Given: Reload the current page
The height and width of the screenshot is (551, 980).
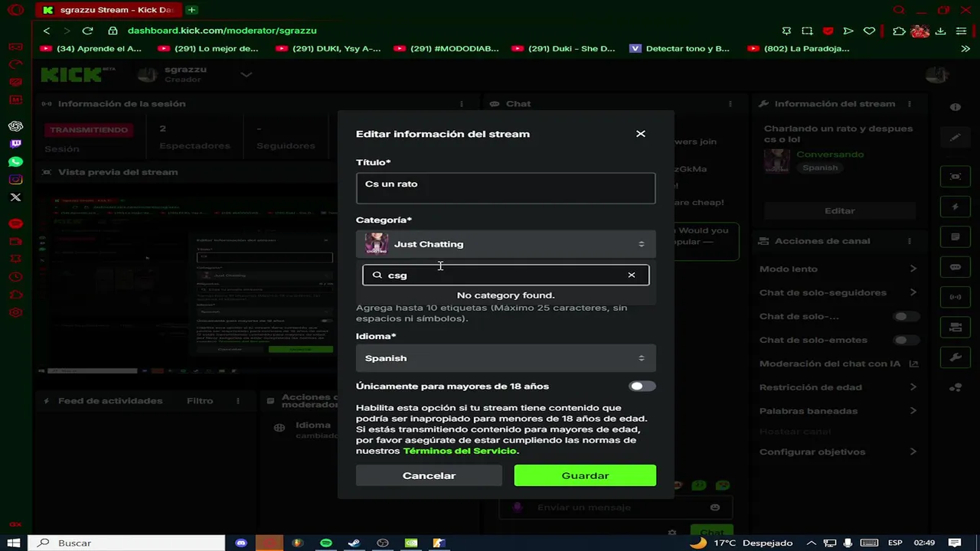Looking at the screenshot, I should [x=87, y=31].
